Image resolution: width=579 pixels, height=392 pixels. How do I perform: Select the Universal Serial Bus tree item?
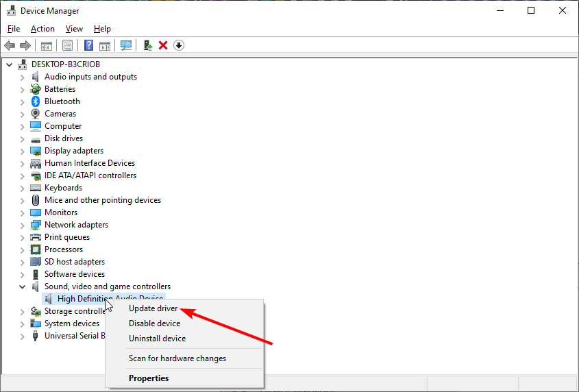75,336
